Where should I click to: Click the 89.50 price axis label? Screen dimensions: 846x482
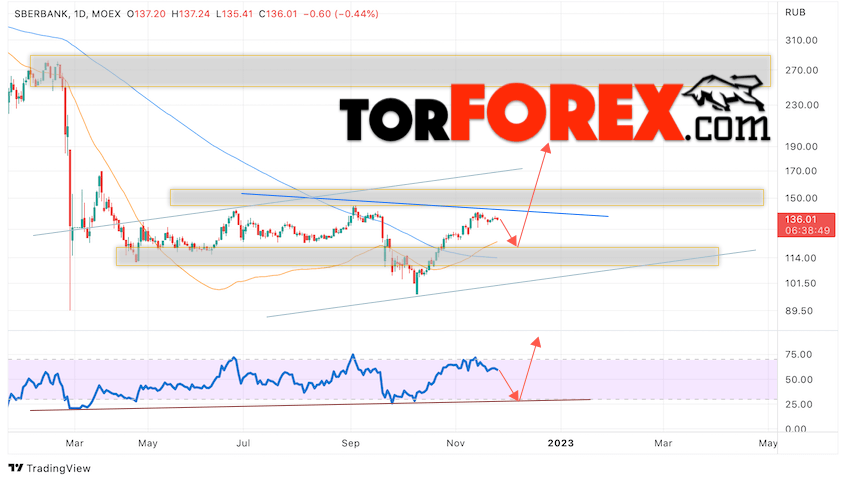[x=799, y=311]
